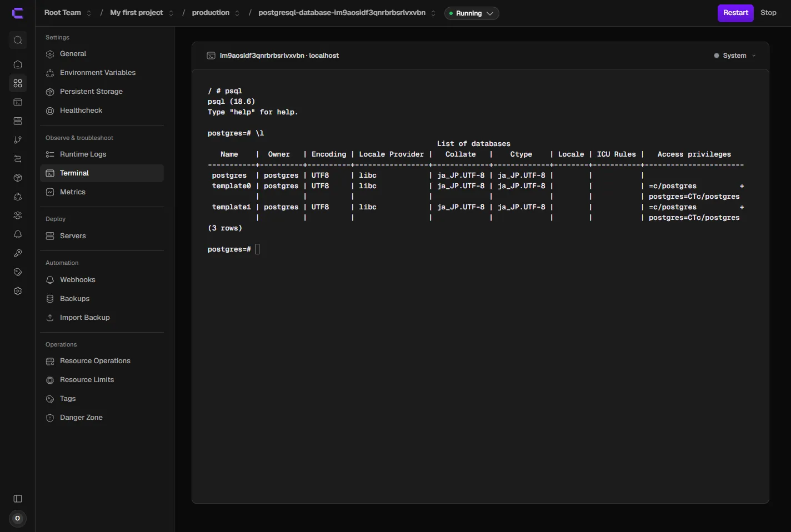Open Import Backup page
This screenshot has height=532, width=791.
[x=102, y=318]
